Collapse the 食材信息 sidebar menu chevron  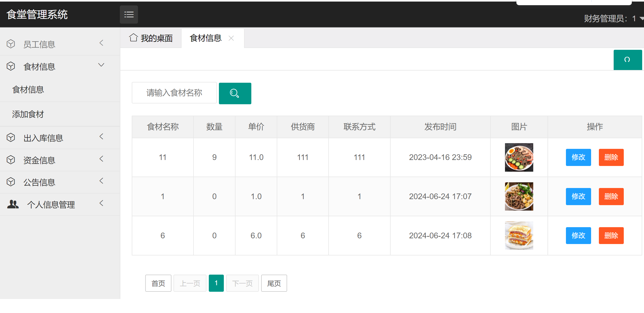click(101, 65)
